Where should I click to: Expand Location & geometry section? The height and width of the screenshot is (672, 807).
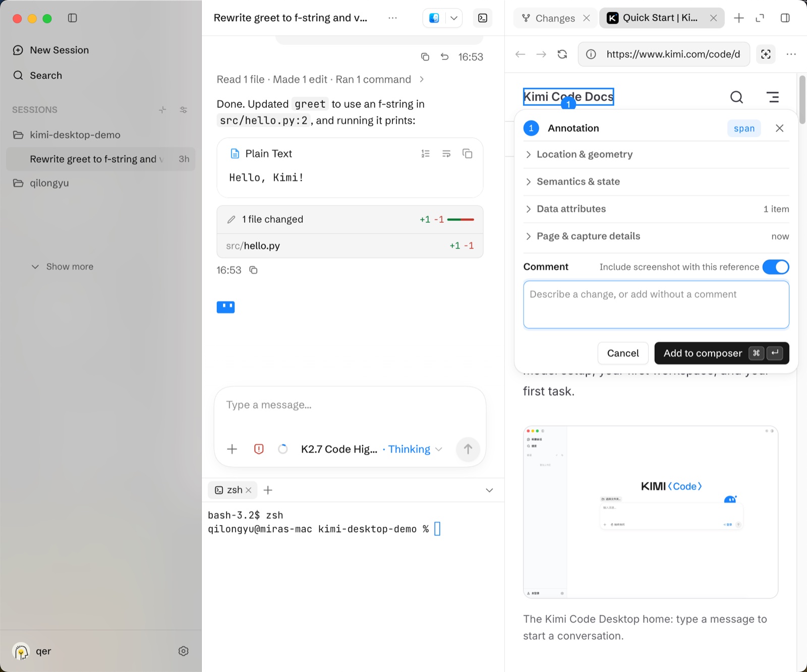[x=656, y=154]
